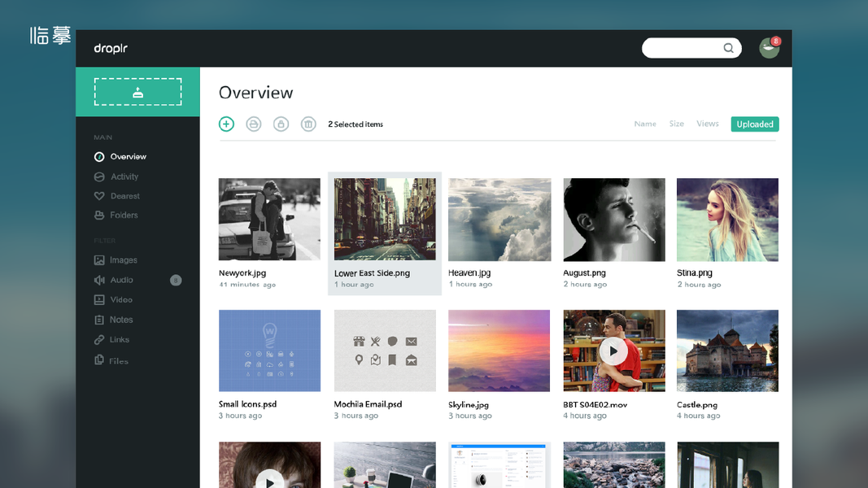Click the Lower East Side.png file name
868x488 pixels.
point(372,273)
